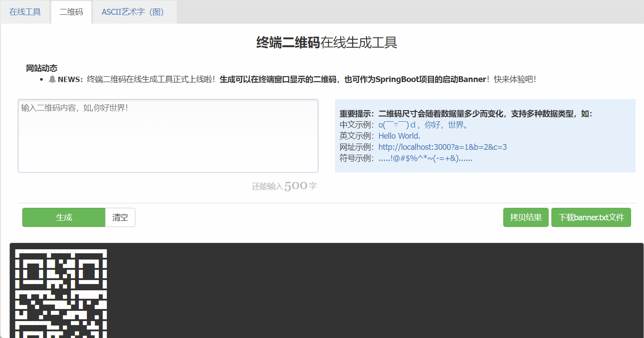The image size is (644, 338).
Task: Use URL example http://localhost:3000?a=1&b=2&c=3
Action: pos(443,147)
